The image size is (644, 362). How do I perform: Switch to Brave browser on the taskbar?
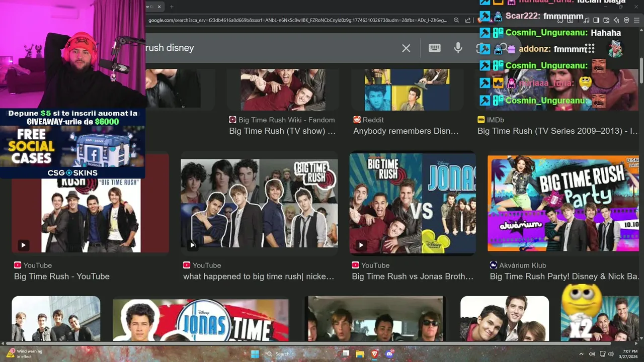[x=375, y=354]
